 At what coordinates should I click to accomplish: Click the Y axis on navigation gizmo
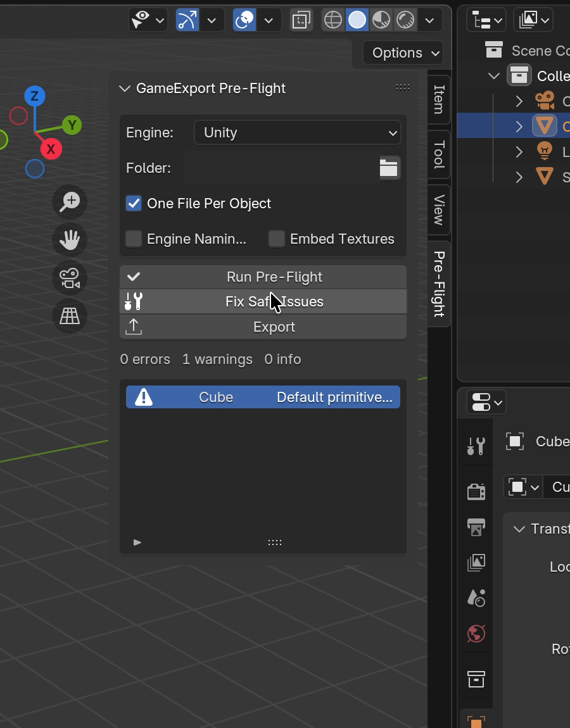(x=72, y=125)
